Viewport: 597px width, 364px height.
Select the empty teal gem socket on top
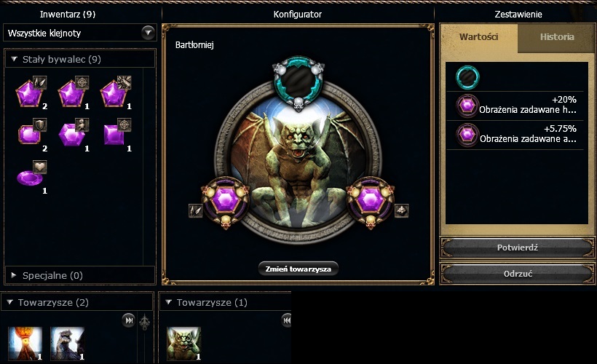[298, 82]
